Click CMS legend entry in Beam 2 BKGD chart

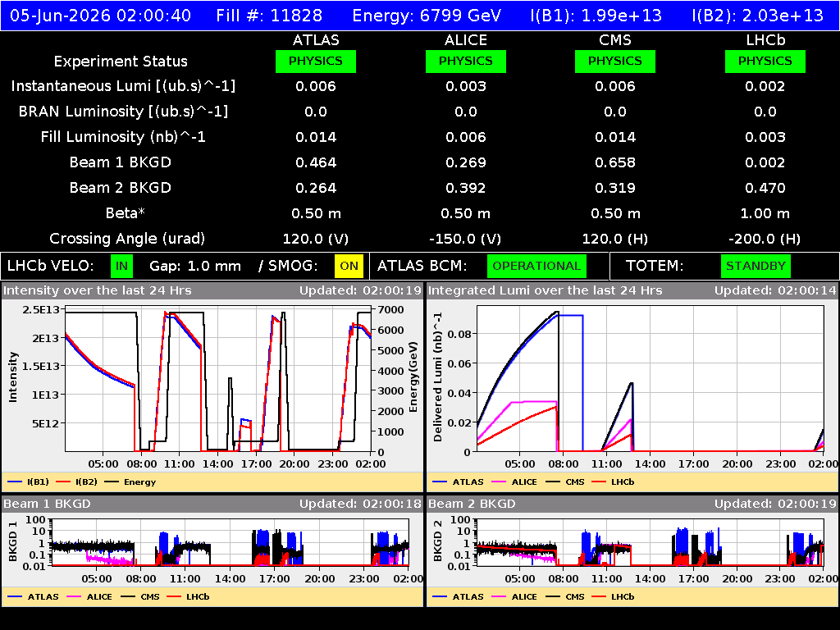[x=565, y=596]
